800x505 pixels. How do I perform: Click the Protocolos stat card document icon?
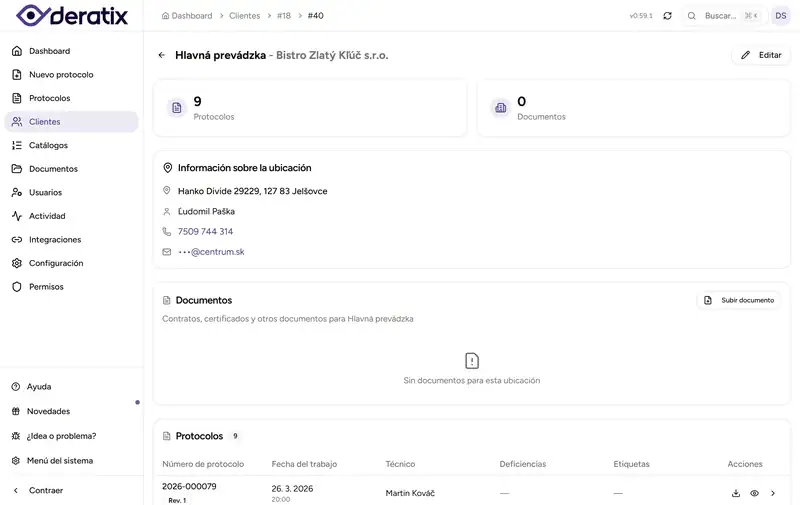pyautogui.click(x=177, y=108)
